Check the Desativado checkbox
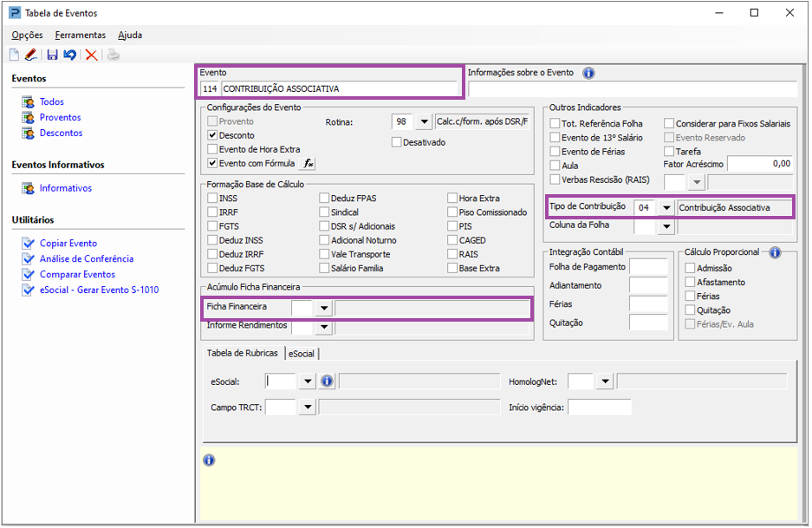The width and height of the screenshot is (812, 528). 397,142
